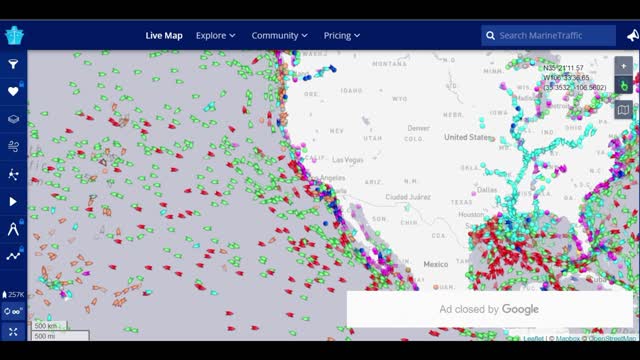
Task: Click the Ciudad Juárez city label
Action: pos(408,197)
